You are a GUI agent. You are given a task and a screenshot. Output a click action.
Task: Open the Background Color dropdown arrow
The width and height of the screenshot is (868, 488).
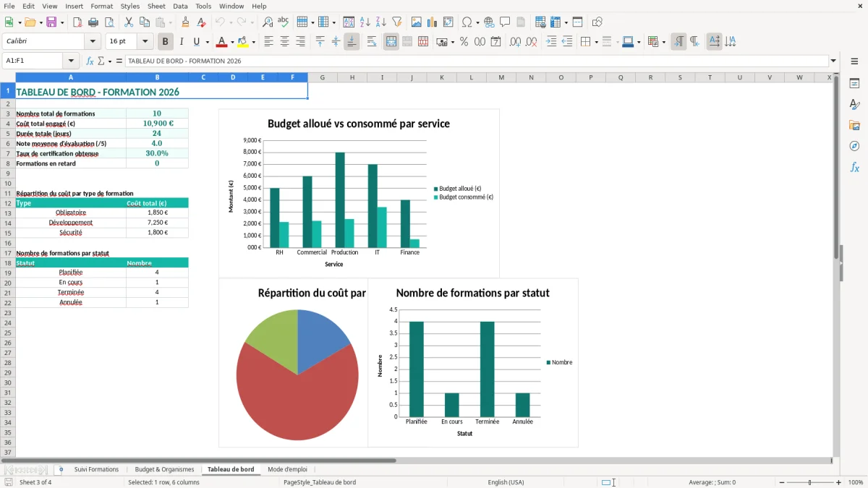(253, 42)
